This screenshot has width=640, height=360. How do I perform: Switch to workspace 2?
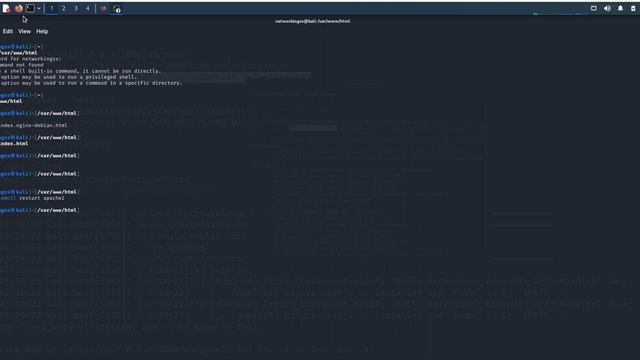pos(64,8)
